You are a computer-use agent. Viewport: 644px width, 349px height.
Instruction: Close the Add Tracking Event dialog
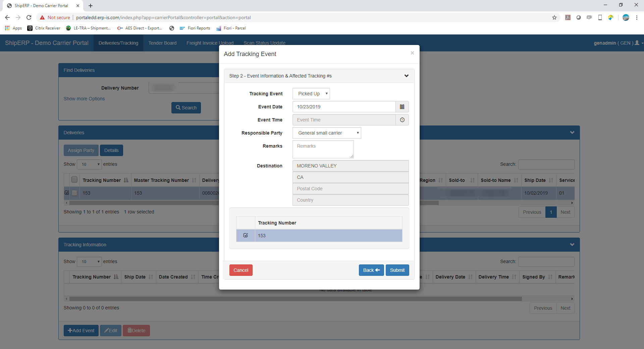coord(412,53)
